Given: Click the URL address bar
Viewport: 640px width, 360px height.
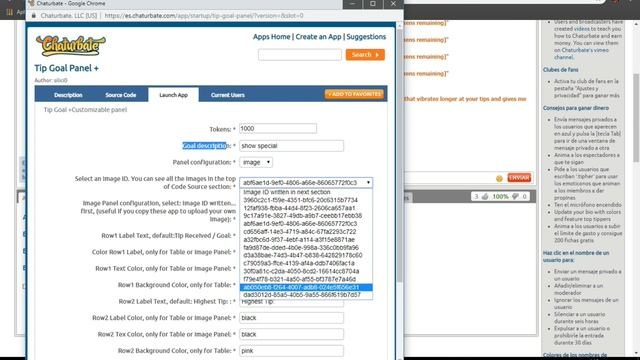Looking at the screenshot, I should [204, 16].
